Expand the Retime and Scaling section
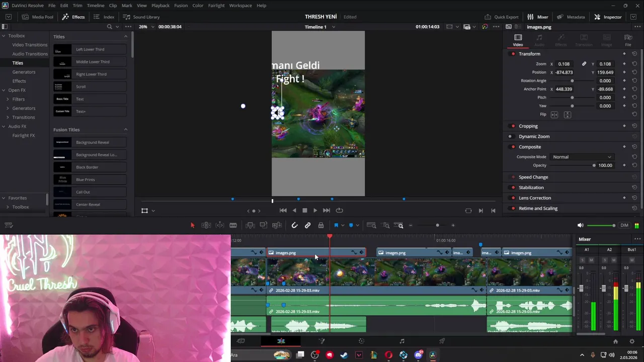 click(x=538, y=208)
